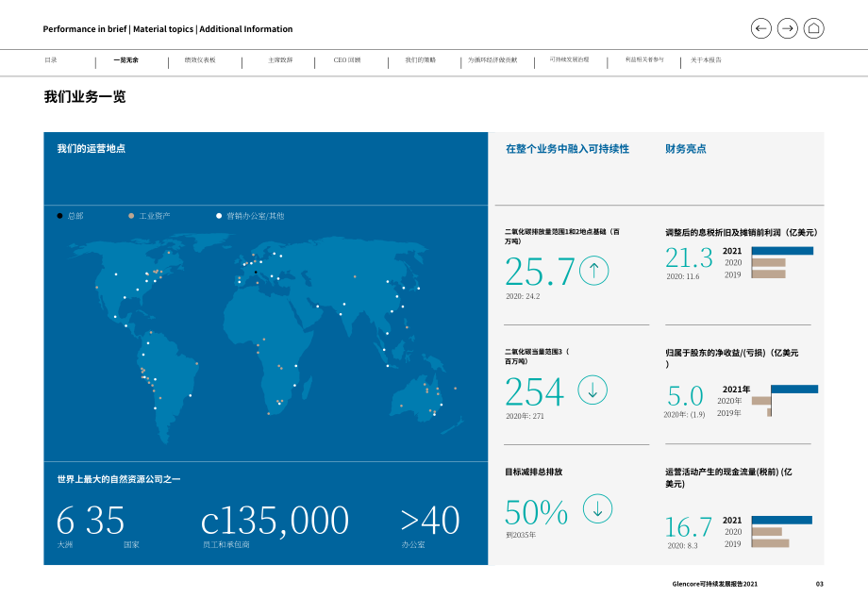Open the 可持续发展治理 navigation tab
This screenshot has height=614, width=868.
point(569,59)
